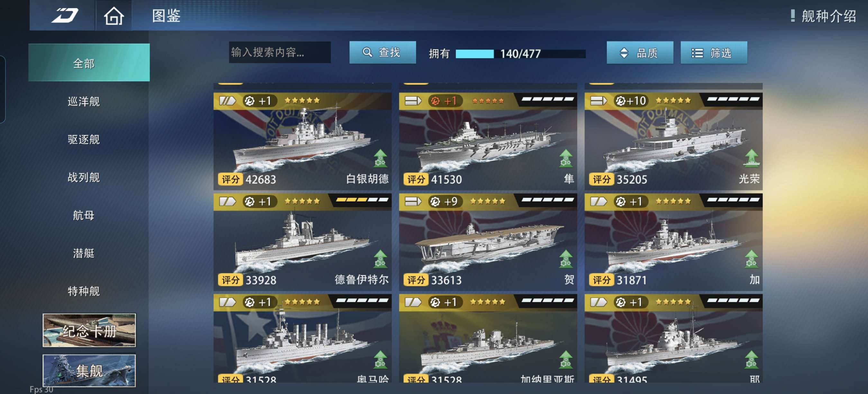Tap upgrade arrow icon on 德鲁伊特尔 card

(x=380, y=259)
